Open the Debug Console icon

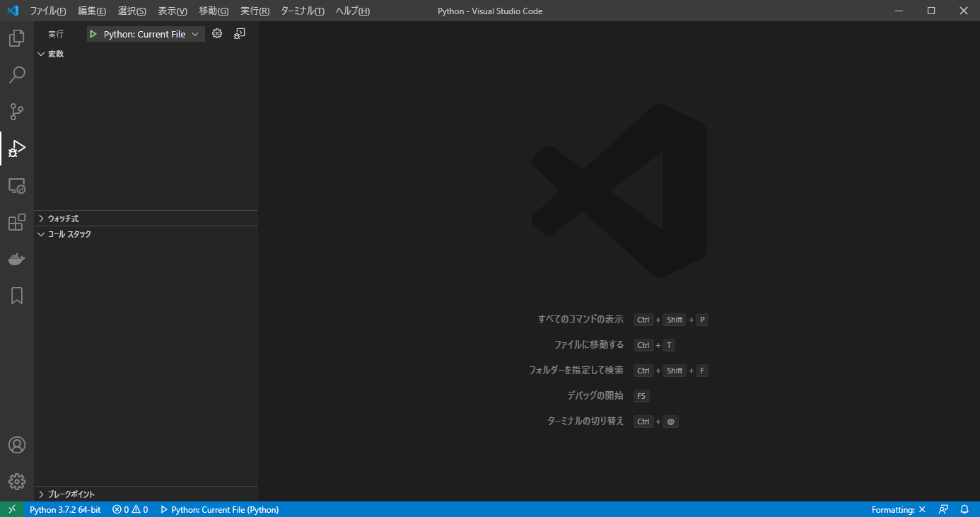(240, 33)
